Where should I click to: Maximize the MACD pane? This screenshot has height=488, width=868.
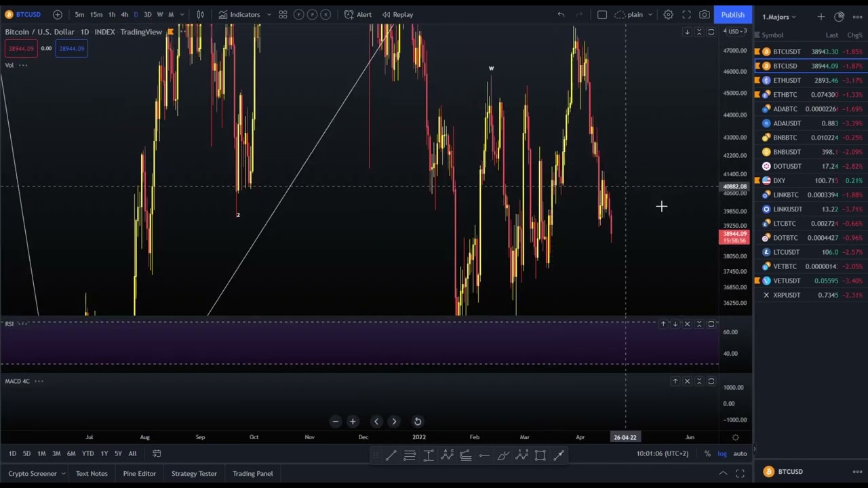(711, 382)
